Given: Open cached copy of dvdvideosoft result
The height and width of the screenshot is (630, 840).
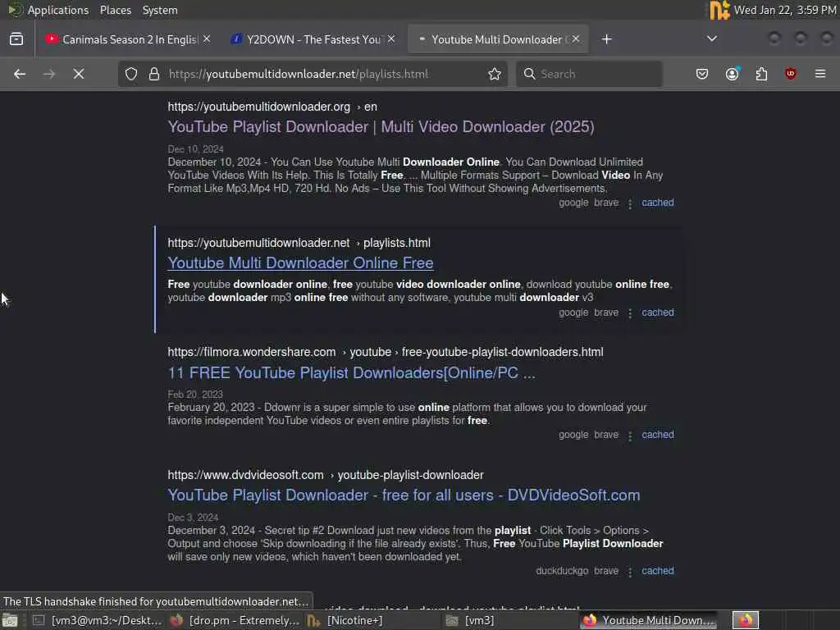Looking at the screenshot, I should 658,571.
